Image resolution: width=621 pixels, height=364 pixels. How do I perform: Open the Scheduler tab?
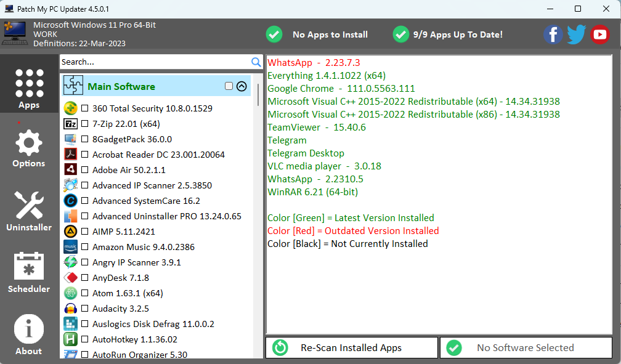pos(29,272)
